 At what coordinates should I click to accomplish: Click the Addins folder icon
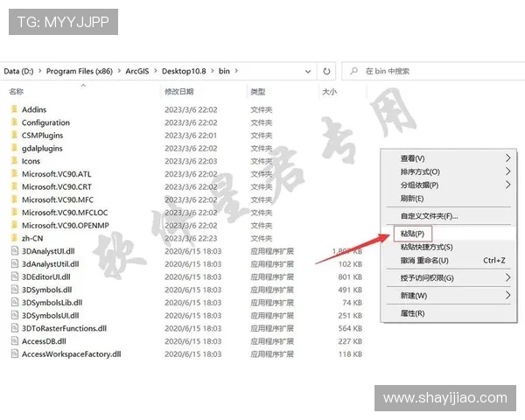(13, 109)
